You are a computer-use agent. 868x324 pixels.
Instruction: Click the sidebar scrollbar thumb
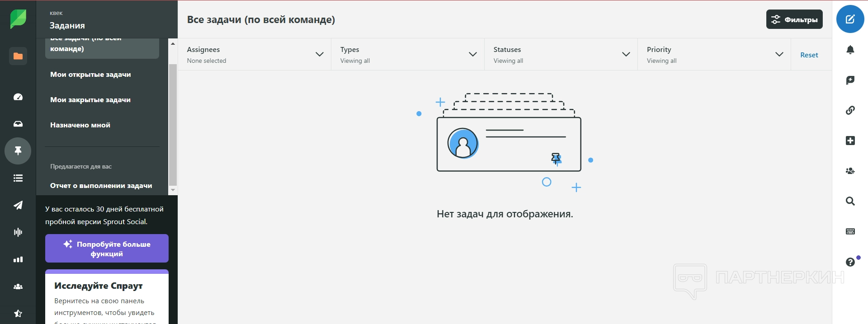(173, 125)
